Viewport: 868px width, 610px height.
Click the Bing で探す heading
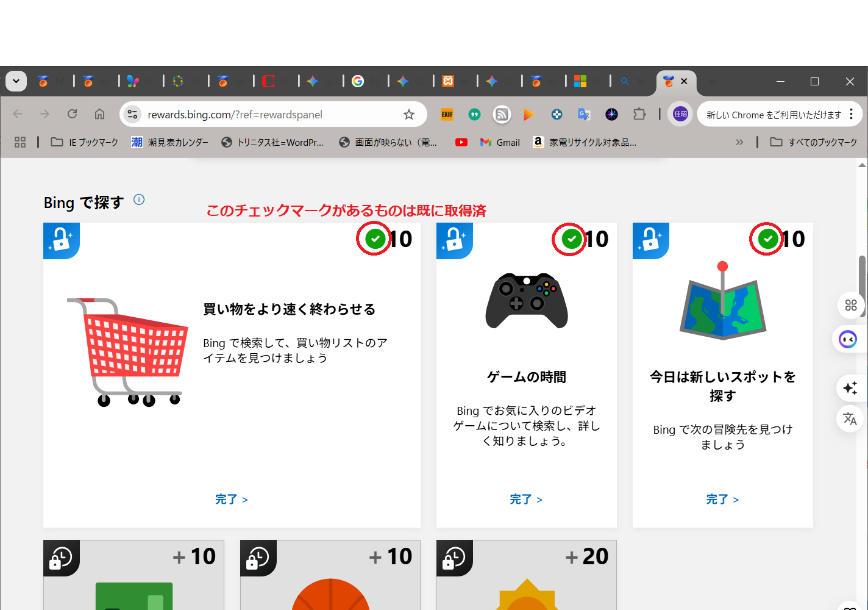(x=84, y=203)
